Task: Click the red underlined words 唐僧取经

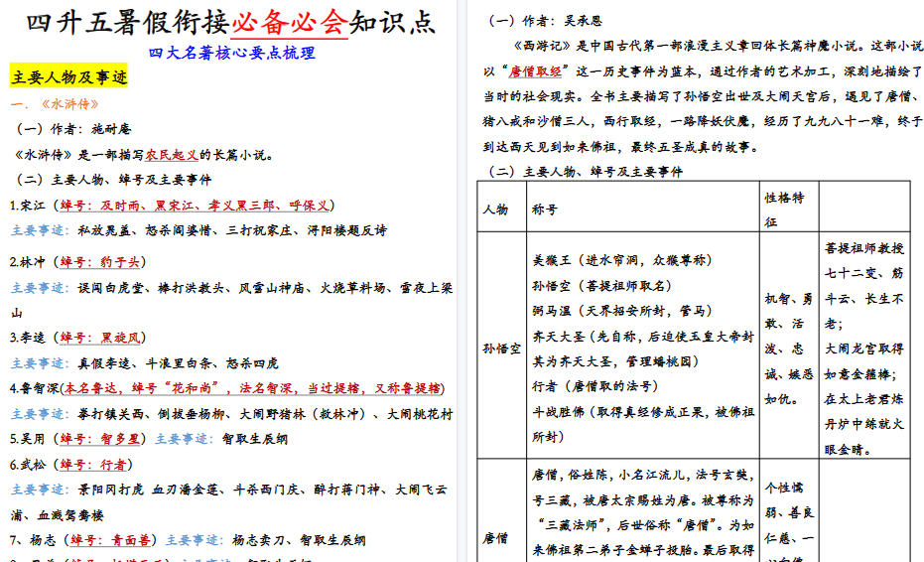Action: tap(536, 71)
